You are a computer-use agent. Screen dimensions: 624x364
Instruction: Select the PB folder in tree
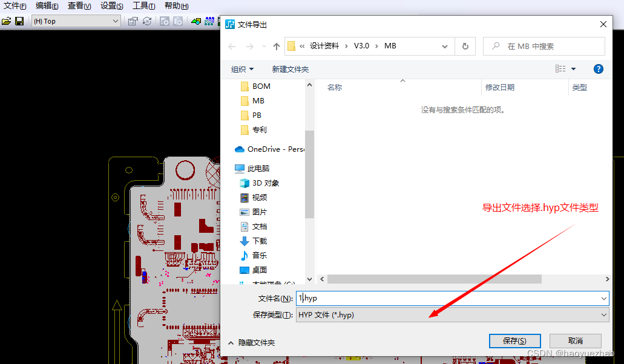[251, 115]
